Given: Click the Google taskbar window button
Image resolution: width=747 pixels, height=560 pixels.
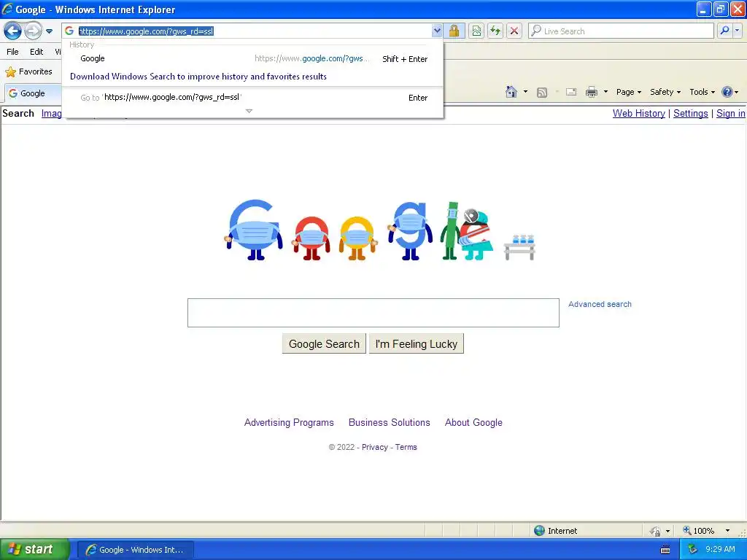Looking at the screenshot, I should (135, 550).
